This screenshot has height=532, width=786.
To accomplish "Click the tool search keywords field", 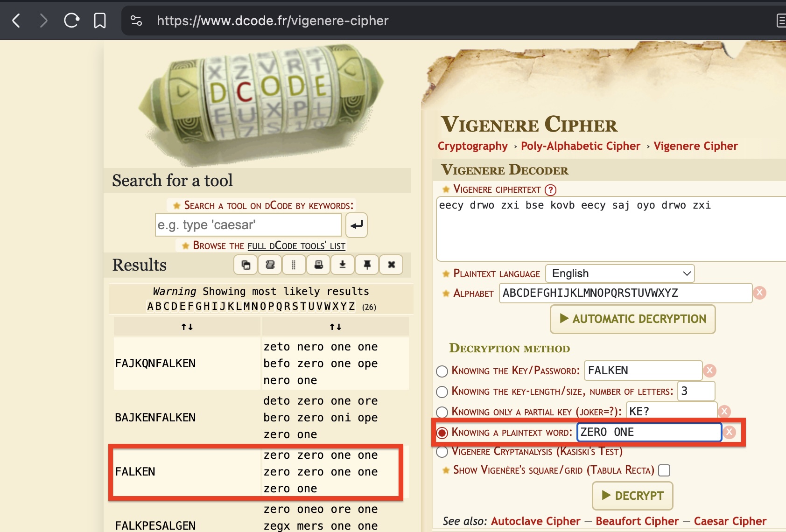I will [248, 225].
